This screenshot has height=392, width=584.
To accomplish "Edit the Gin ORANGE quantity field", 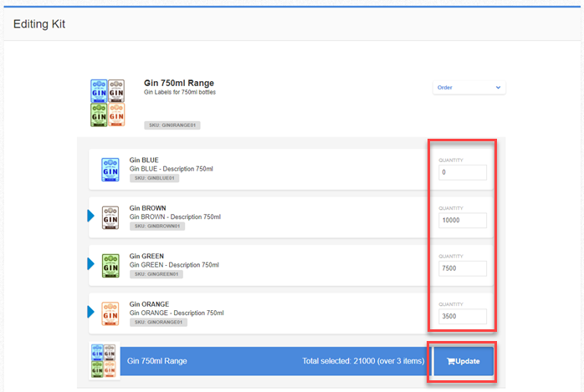I will point(463,317).
